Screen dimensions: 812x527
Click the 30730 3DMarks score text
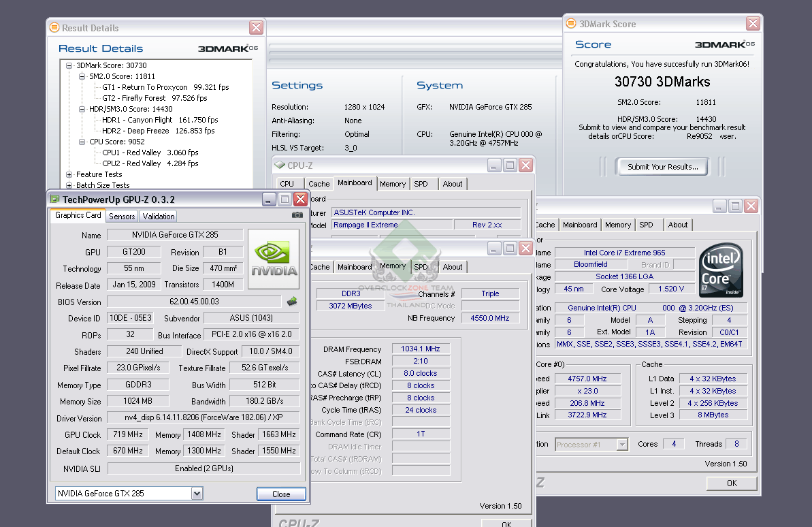[x=662, y=82]
